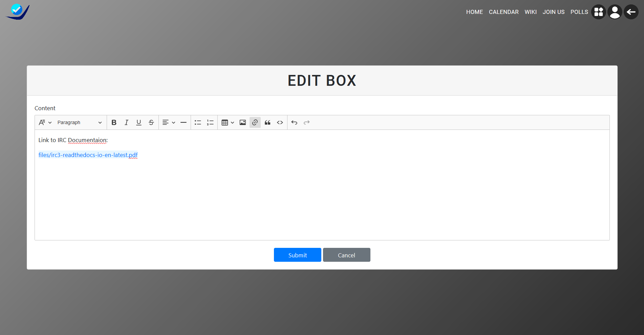Click the EDIT BOX heading

tap(322, 81)
